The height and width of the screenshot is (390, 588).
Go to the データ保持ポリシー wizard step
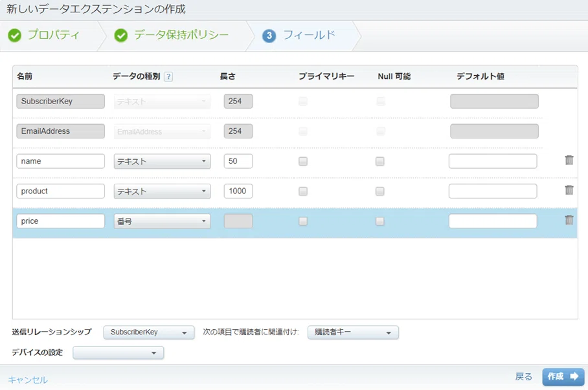point(181,35)
